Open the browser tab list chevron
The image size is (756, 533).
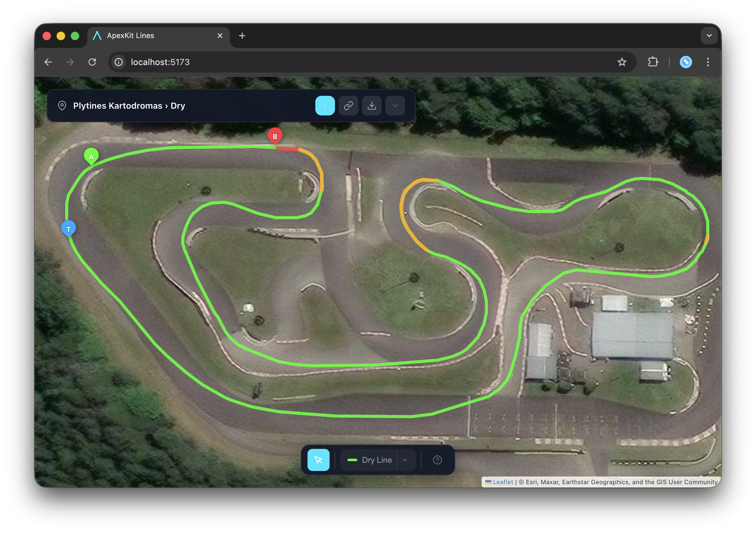pos(709,36)
